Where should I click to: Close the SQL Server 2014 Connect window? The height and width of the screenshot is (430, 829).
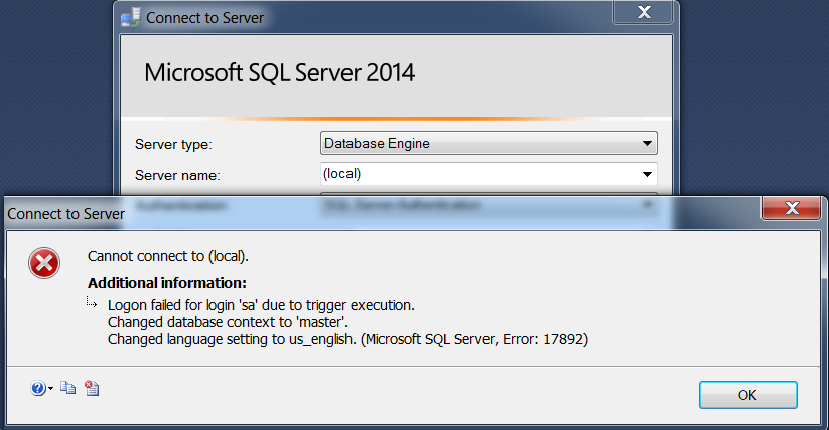(643, 12)
